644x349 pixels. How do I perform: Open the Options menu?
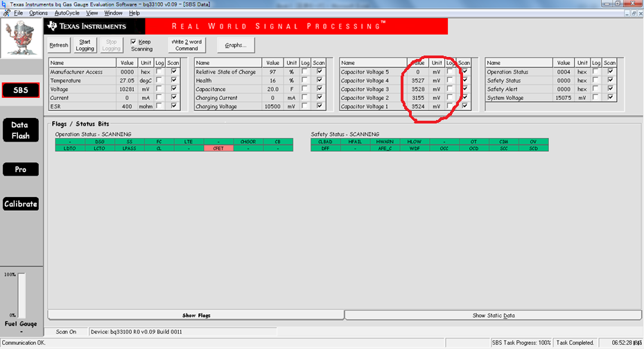point(38,13)
